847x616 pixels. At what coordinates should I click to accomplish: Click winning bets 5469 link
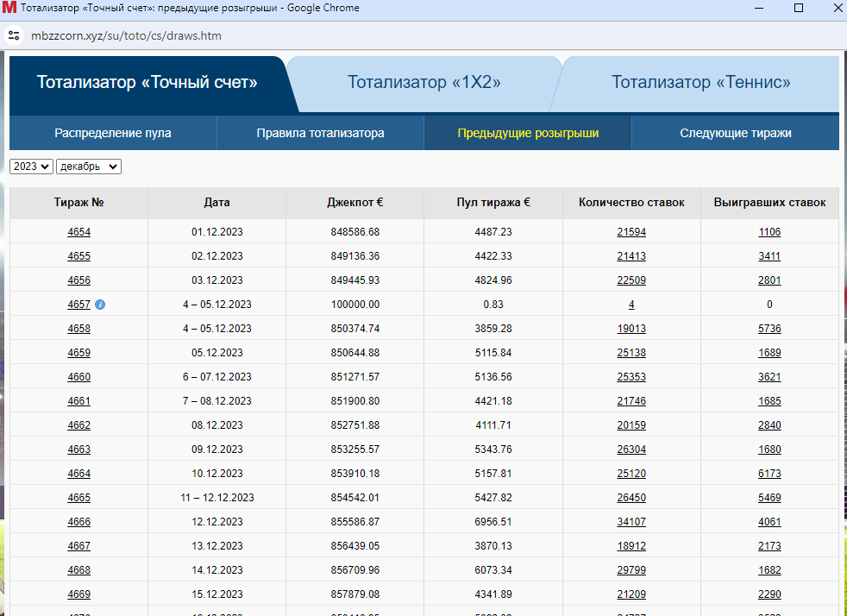(x=769, y=498)
